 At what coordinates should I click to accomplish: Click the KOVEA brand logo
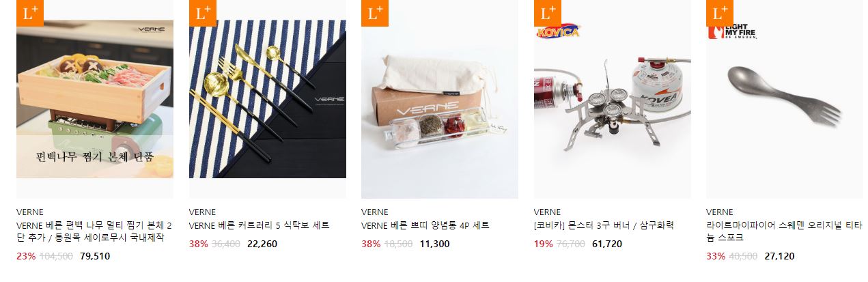[558, 32]
